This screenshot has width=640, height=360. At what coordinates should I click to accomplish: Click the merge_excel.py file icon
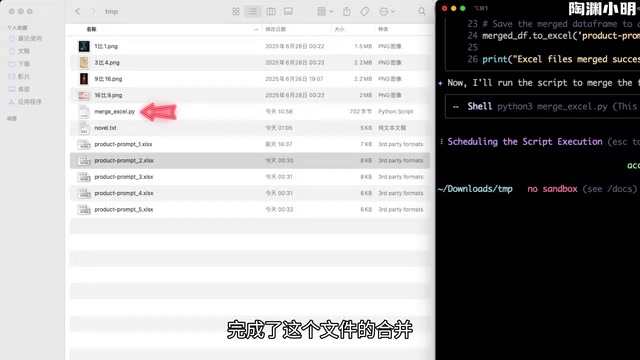point(84,111)
